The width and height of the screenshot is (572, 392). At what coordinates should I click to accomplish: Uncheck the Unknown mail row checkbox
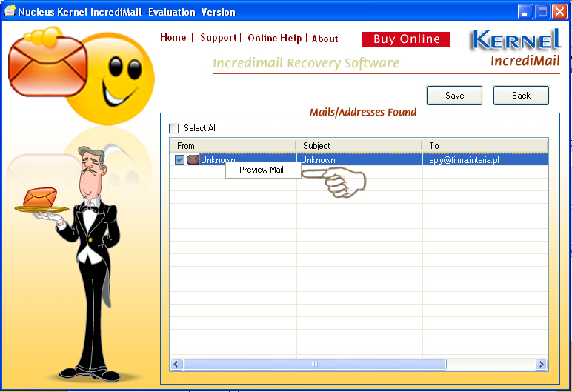click(x=179, y=159)
